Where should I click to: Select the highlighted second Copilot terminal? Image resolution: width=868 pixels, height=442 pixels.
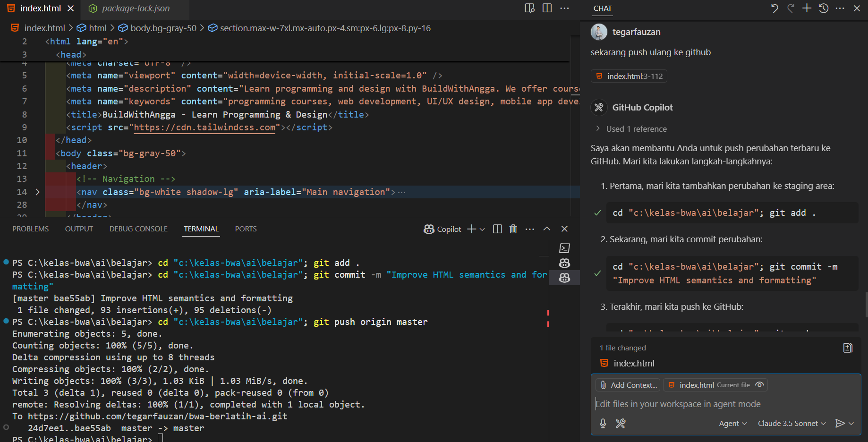[564, 278]
